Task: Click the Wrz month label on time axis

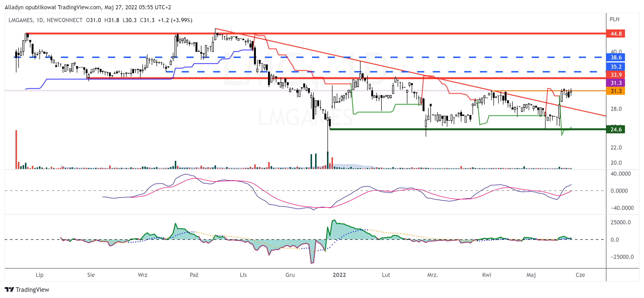Action: (x=142, y=275)
